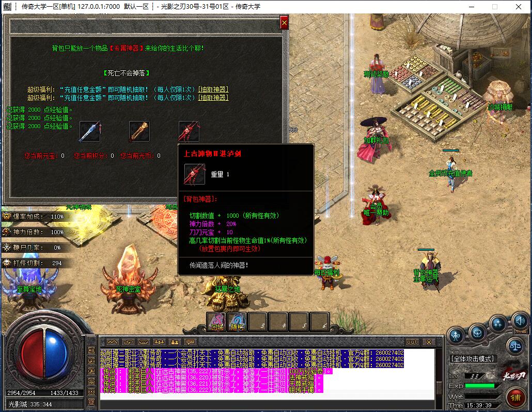
Task: Switch the 全体攻击模式 attack mode label
Action: click(473, 359)
